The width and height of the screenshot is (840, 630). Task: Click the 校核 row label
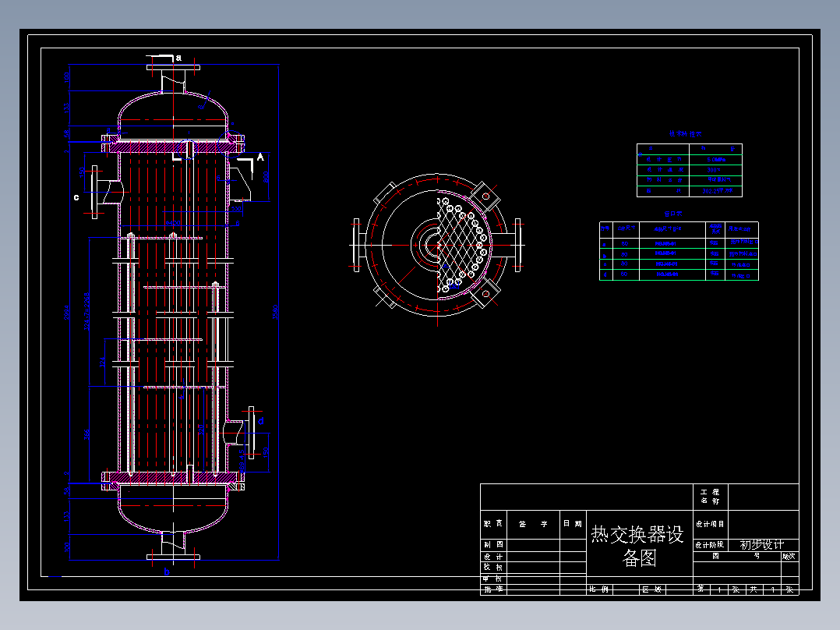(x=492, y=568)
